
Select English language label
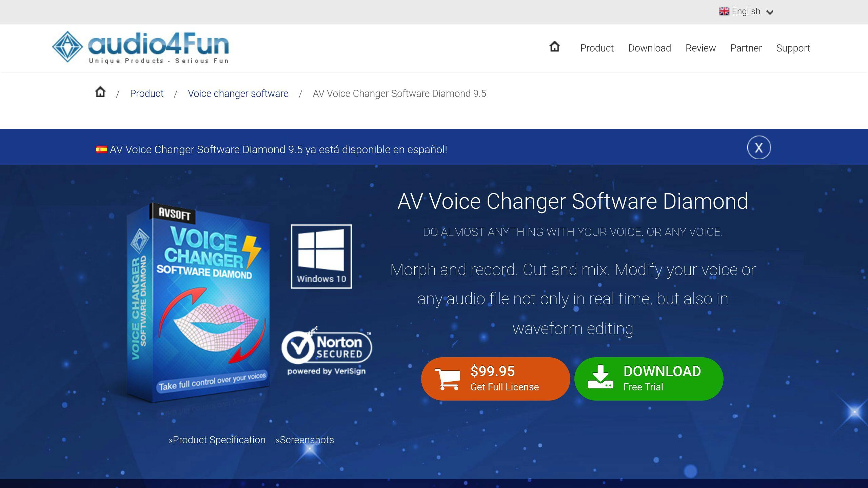(x=746, y=11)
